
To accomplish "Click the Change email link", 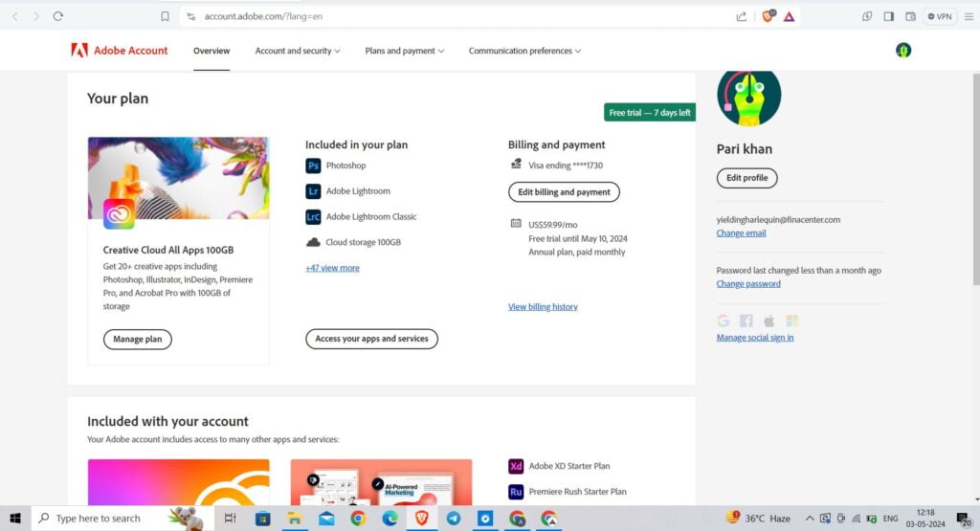I will click(742, 233).
